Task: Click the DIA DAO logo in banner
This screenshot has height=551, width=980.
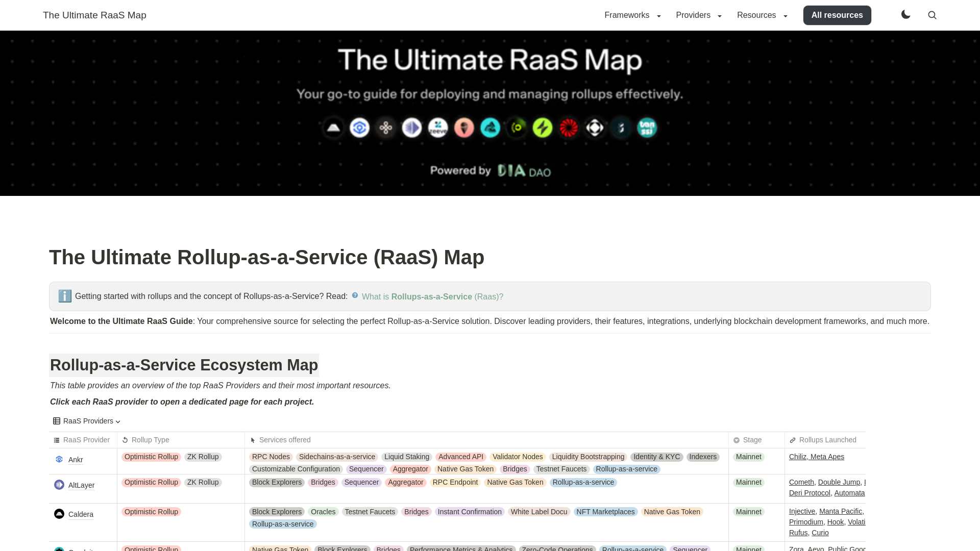Action: point(524,171)
